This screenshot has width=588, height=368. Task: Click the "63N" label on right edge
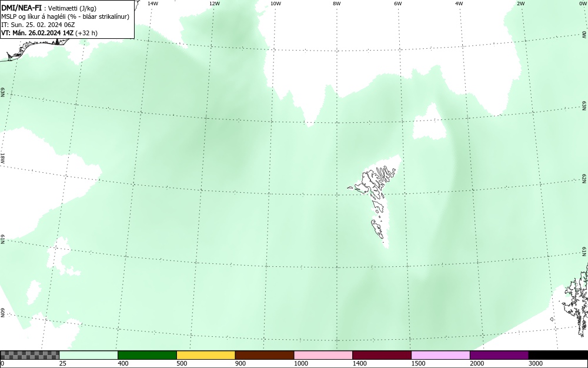click(x=584, y=106)
